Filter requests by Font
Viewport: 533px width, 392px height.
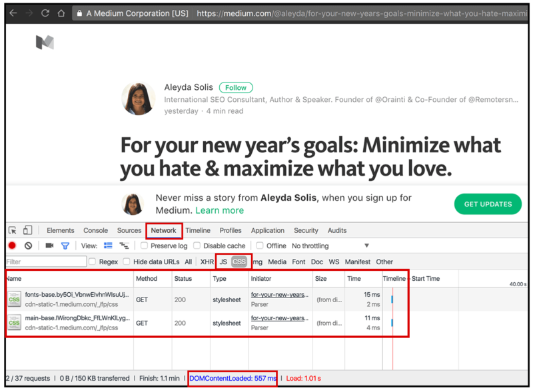[298, 262]
